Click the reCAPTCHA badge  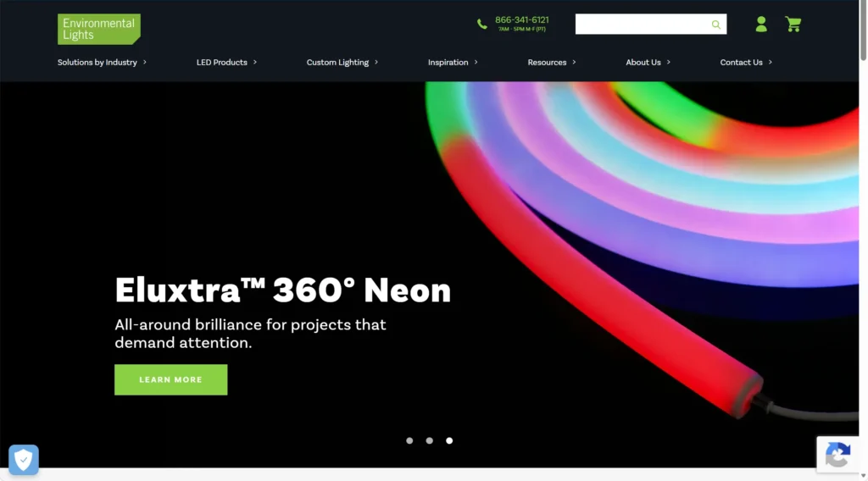[837, 455]
